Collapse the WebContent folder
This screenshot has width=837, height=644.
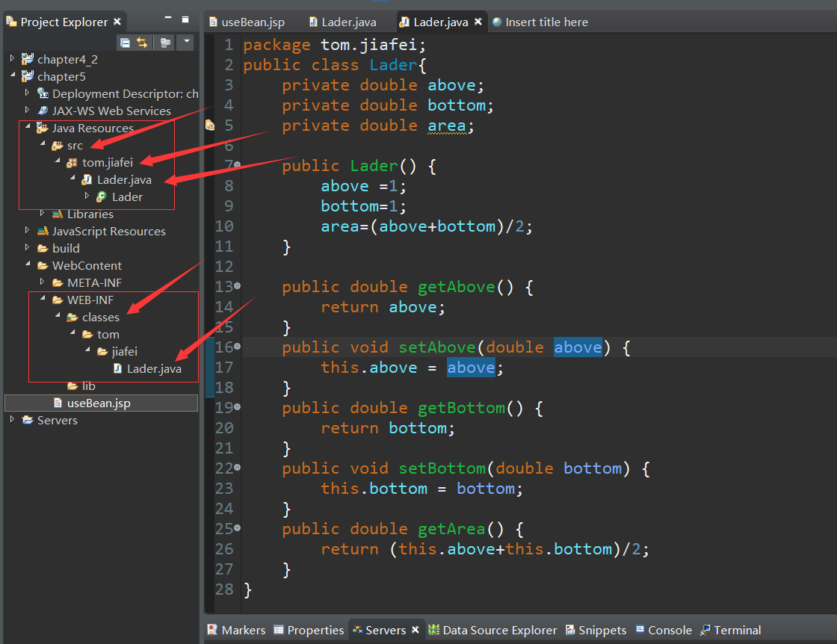pyautogui.click(x=27, y=264)
